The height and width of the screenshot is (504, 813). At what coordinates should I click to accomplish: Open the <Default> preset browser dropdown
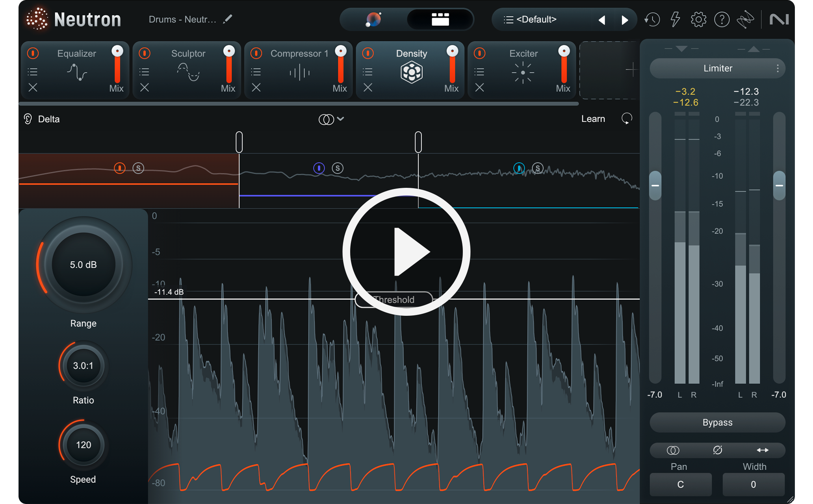coord(530,19)
